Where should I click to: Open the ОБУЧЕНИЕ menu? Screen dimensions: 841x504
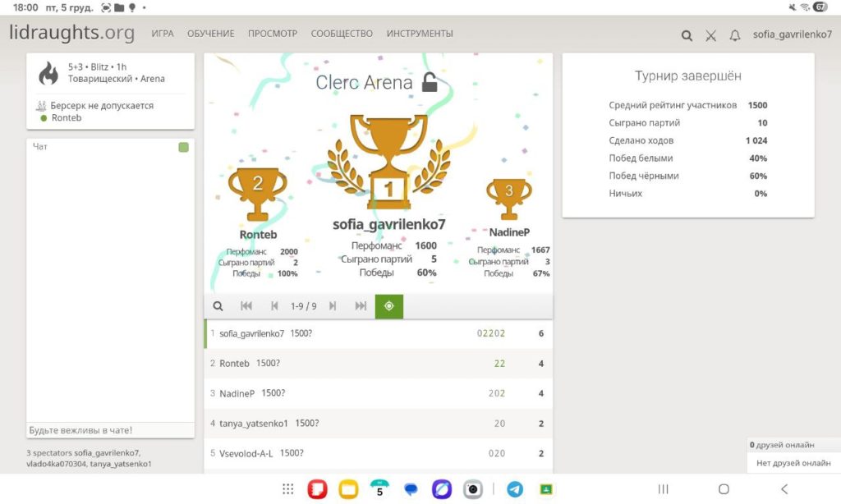point(210,34)
